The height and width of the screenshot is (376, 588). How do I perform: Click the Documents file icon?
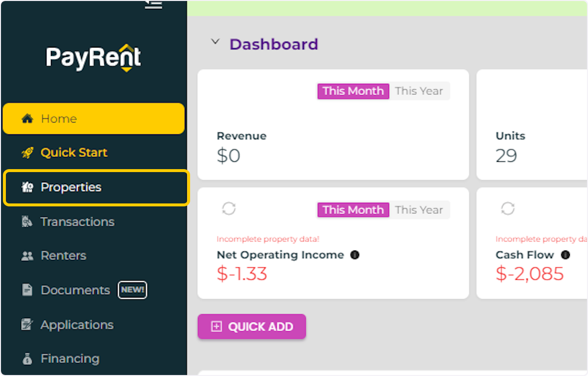(x=27, y=290)
